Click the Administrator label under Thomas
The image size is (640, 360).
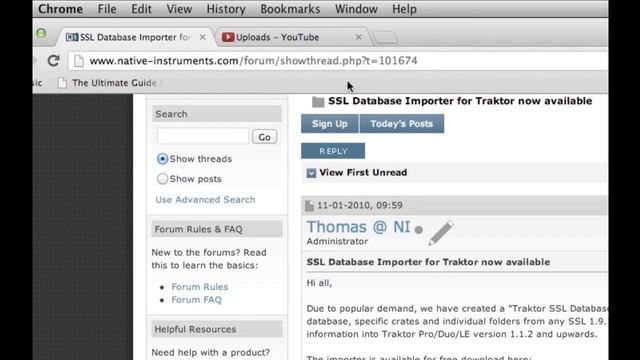click(x=337, y=241)
